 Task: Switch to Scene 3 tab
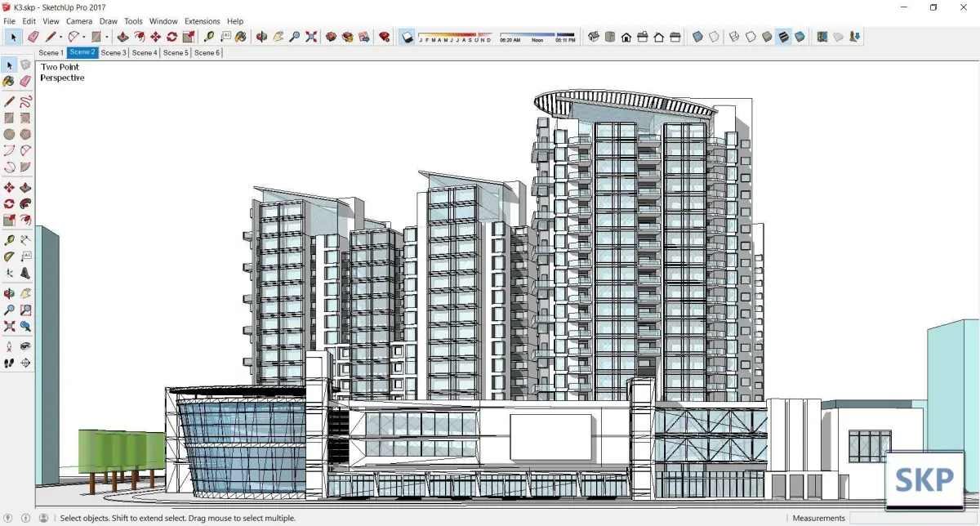[114, 52]
